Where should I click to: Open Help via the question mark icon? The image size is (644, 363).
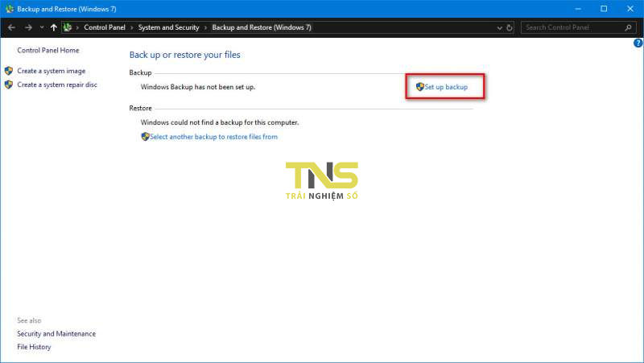(638, 43)
